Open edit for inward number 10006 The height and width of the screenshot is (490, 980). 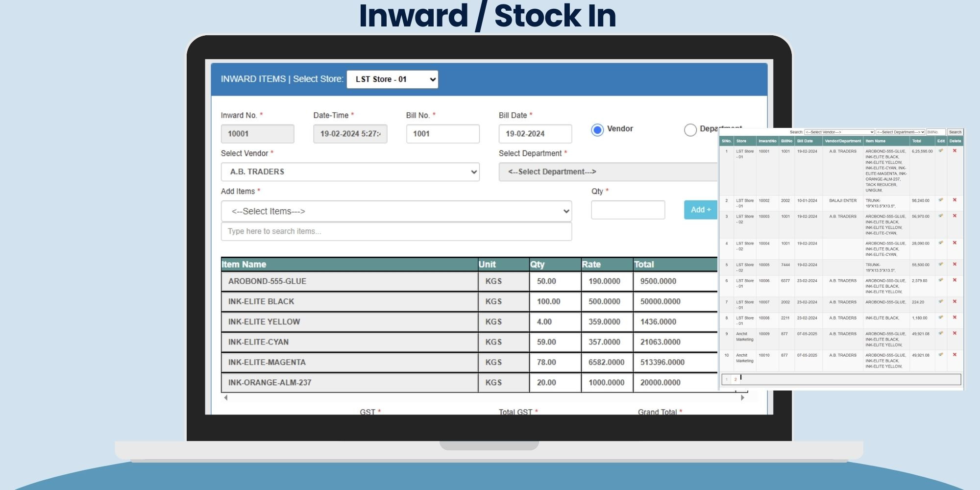(940, 280)
